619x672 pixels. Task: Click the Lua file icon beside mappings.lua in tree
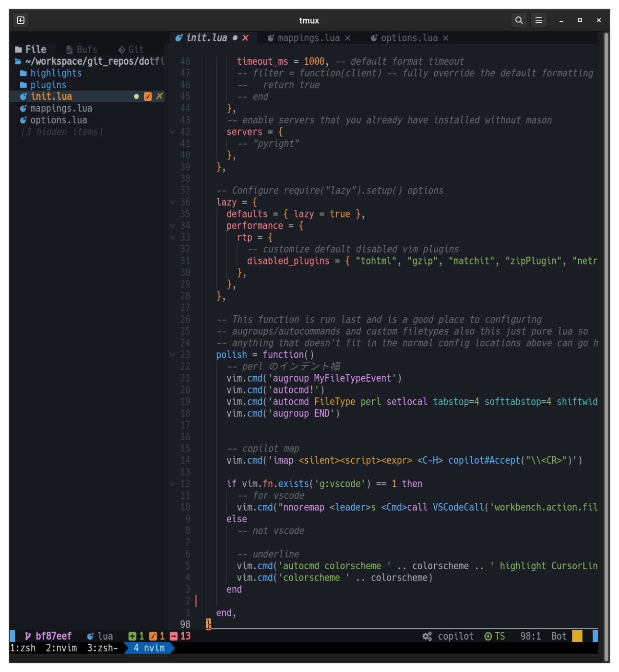point(23,108)
